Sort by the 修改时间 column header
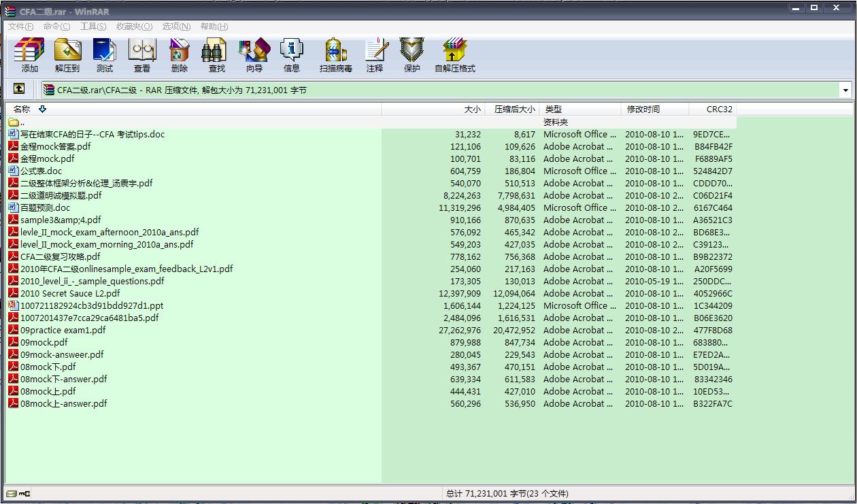This screenshot has width=857, height=504. (655, 110)
